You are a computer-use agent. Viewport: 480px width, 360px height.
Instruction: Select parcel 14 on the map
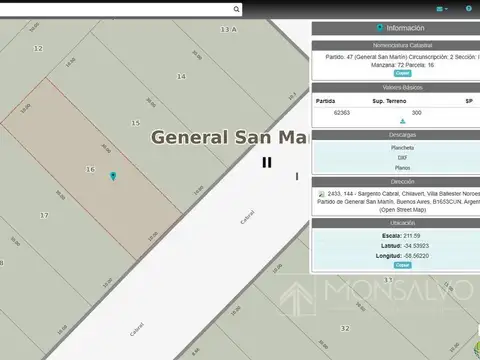tap(181, 77)
